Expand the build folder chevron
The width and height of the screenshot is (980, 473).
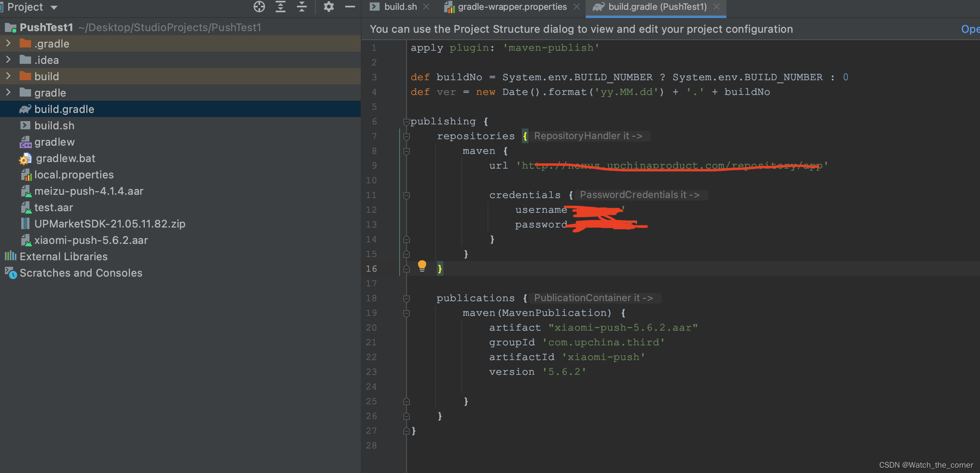tap(8, 76)
